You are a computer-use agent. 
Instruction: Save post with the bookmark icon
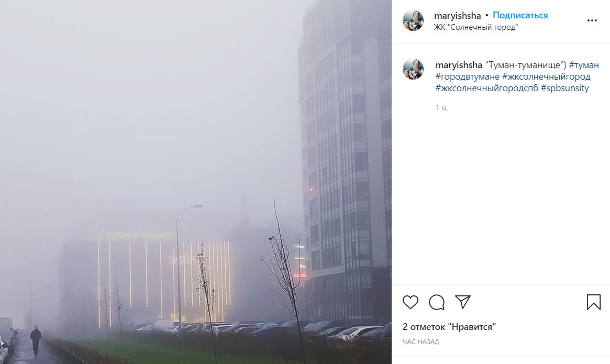click(x=594, y=302)
